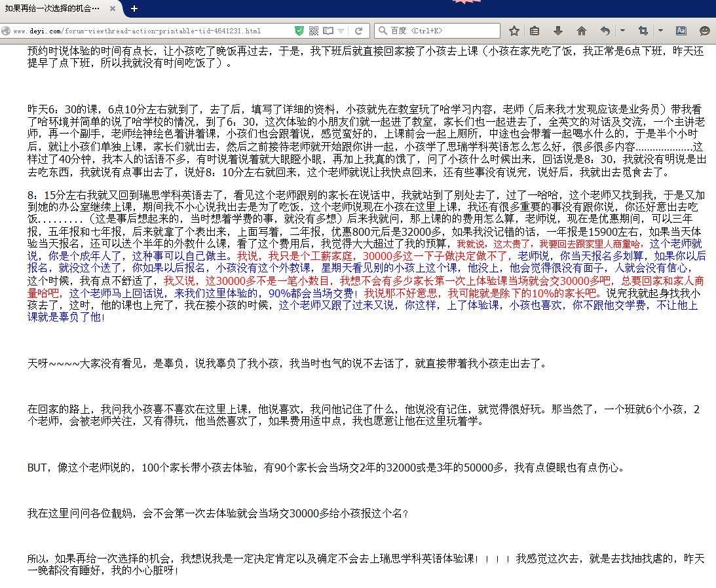Show the bookmarks list icon
The image size is (716, 588).
point(535,31)
